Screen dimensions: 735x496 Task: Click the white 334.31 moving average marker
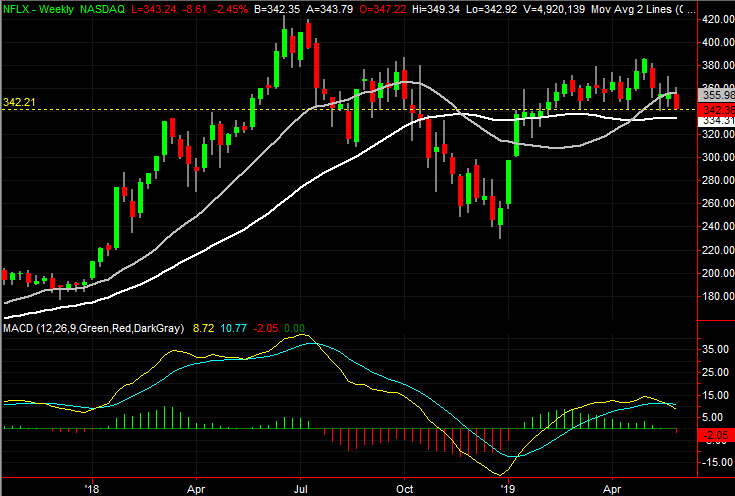pos(717,121)
